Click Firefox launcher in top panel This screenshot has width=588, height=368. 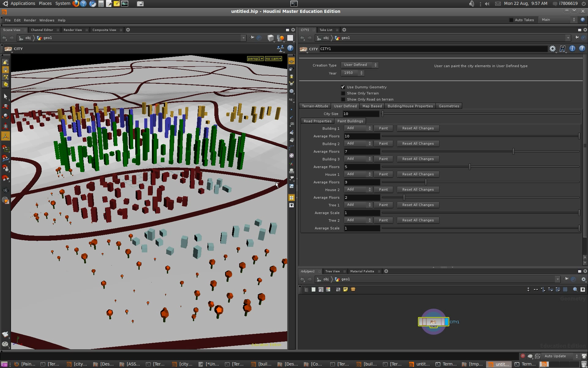click(x=76, y=4)
